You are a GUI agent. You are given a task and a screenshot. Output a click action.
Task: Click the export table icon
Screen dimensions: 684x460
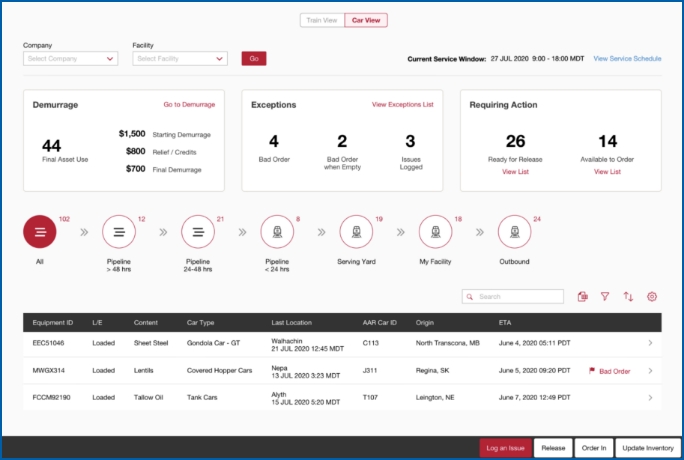click(x=582, y=296)
